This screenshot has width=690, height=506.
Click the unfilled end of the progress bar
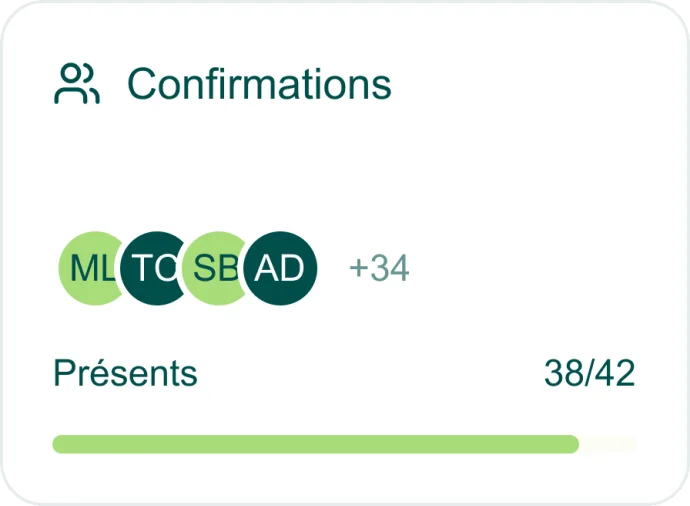[x=608, y=444]
